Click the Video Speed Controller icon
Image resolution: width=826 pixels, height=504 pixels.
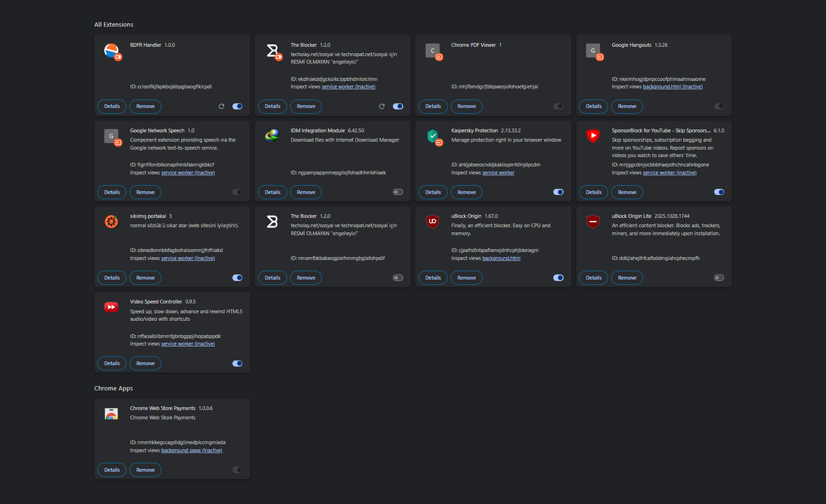pyautogui.click(x=111, y=307)
